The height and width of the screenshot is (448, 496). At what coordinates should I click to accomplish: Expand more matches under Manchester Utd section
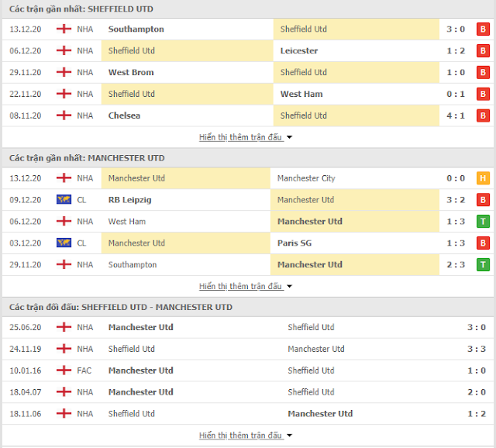pyautogui.click(x=246, y=286)
